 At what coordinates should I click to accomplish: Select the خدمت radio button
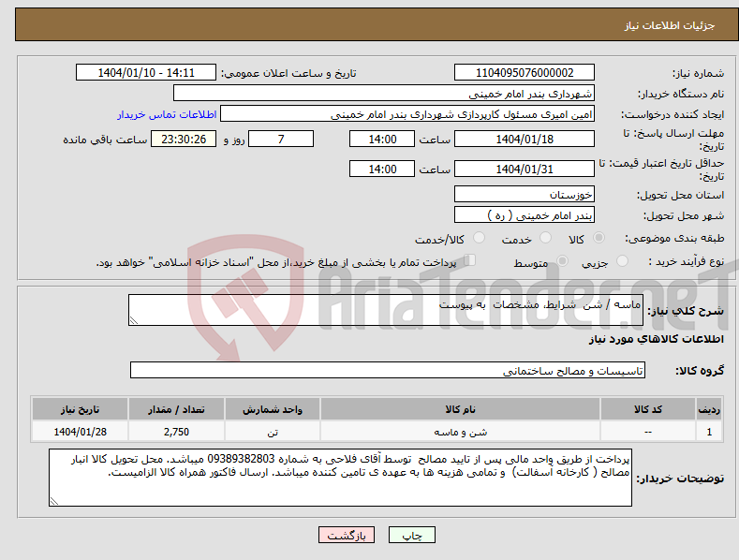coord(545,238)
